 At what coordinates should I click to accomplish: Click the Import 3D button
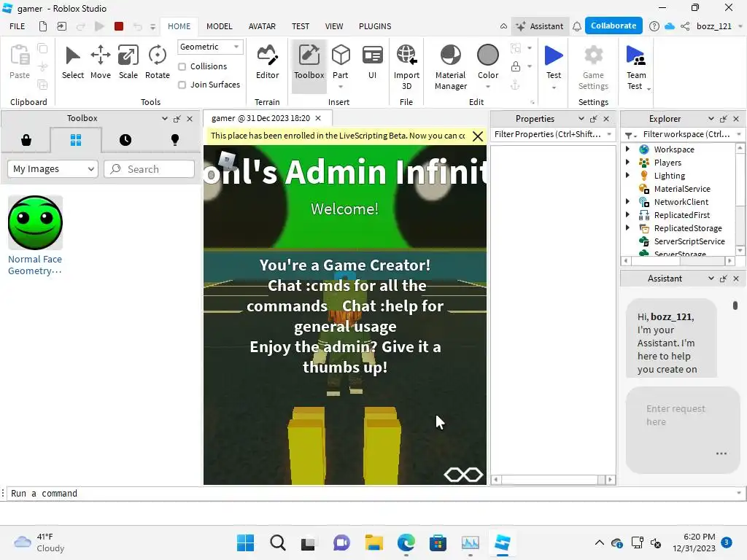click(406, 66)
